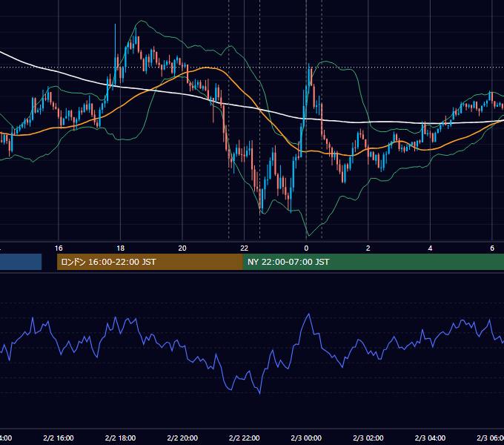Click the '16' time axis label
This screenshot has height=445, width=504.
tap(59, 248)
